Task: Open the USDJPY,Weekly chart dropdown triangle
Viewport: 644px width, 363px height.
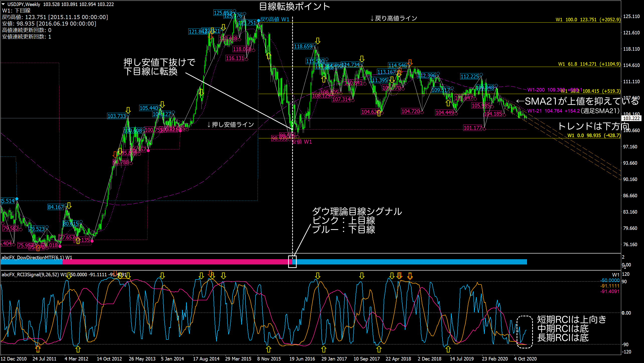Action: pos(3,4)
